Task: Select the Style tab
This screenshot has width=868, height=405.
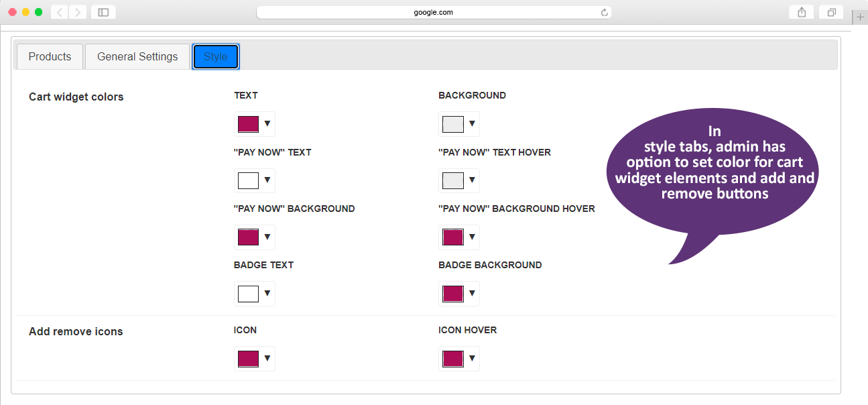Action: (216, 57)
